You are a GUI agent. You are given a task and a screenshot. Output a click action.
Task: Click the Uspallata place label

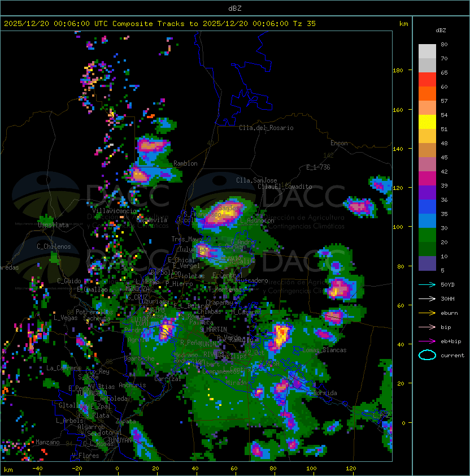tap(53, 225)
